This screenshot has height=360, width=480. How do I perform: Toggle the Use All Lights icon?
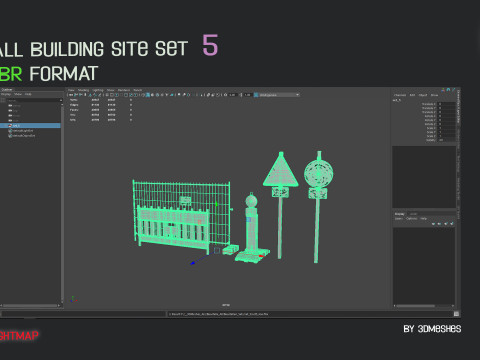[x=167, y=95]
